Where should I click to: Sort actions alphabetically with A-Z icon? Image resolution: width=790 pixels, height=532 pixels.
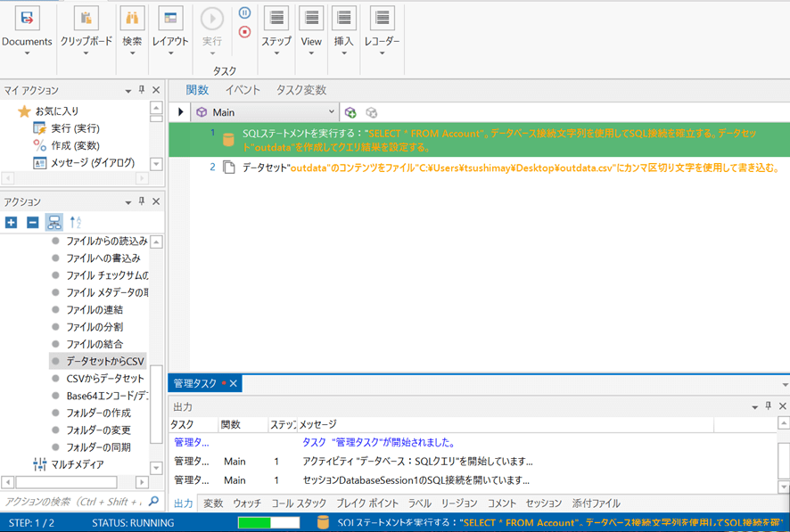[x=75, y=222]
